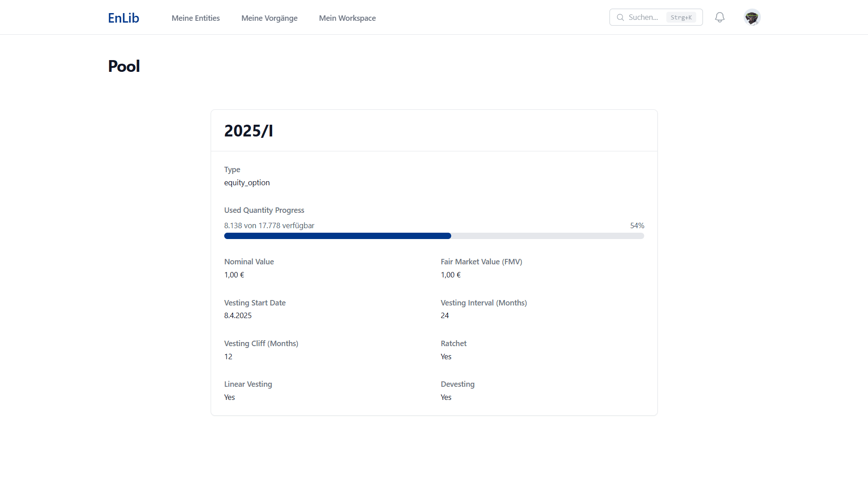Viewport: 868px width, 488px height.
Task: Click the 54% progress percentage label
Action: [x=637, y=225]
